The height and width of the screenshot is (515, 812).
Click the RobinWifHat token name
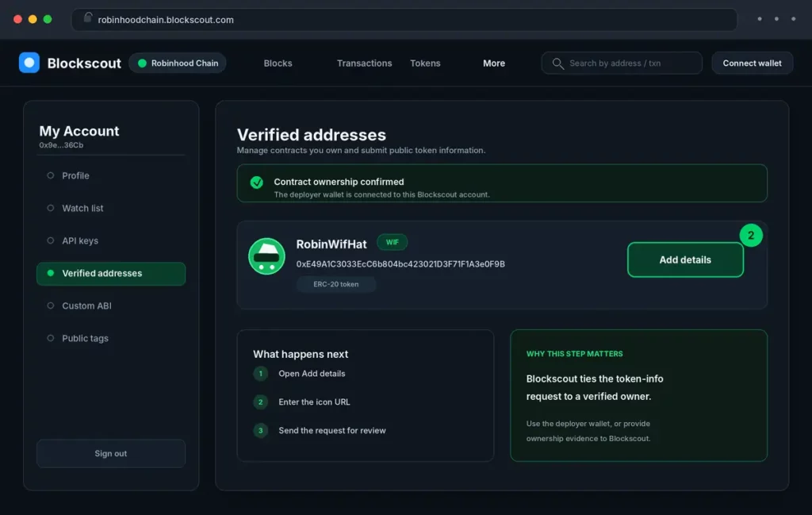[x=331, y=244]
